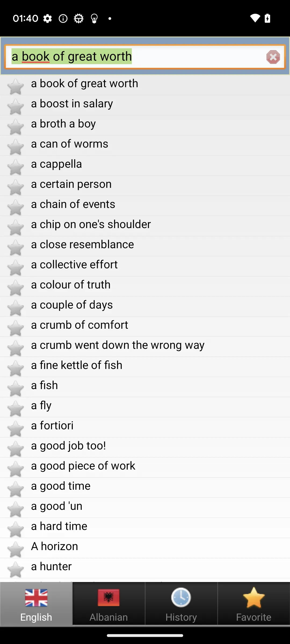The width and height of the screenshot is (290, 644).
Task: Select the English tab
Action: [36, 604]
